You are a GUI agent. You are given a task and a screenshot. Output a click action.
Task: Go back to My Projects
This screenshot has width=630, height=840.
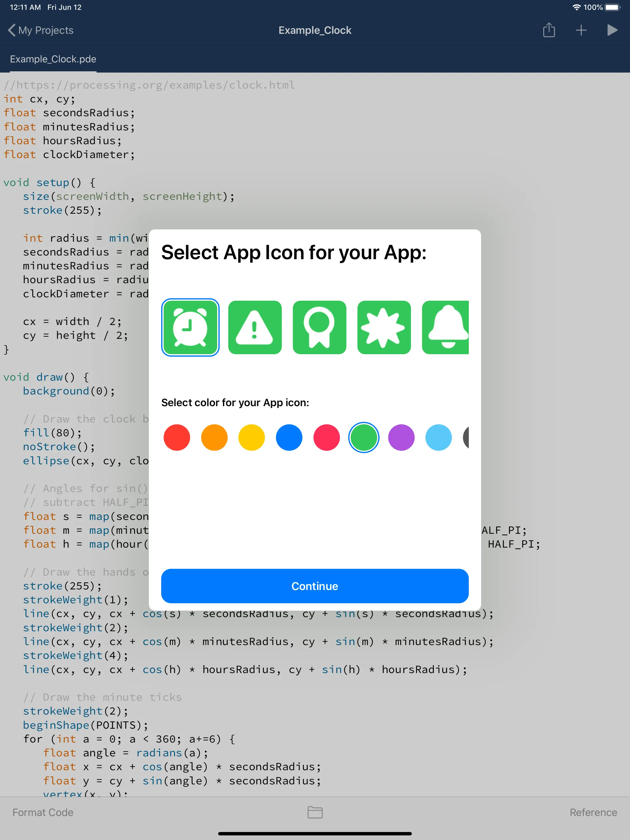click(x=41, y=30)
